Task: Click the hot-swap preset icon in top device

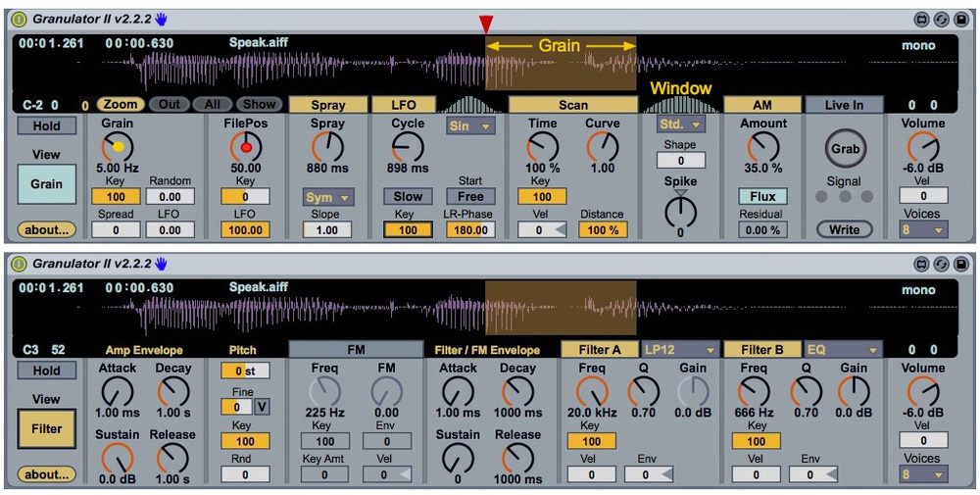Action: tap(921, 20)
